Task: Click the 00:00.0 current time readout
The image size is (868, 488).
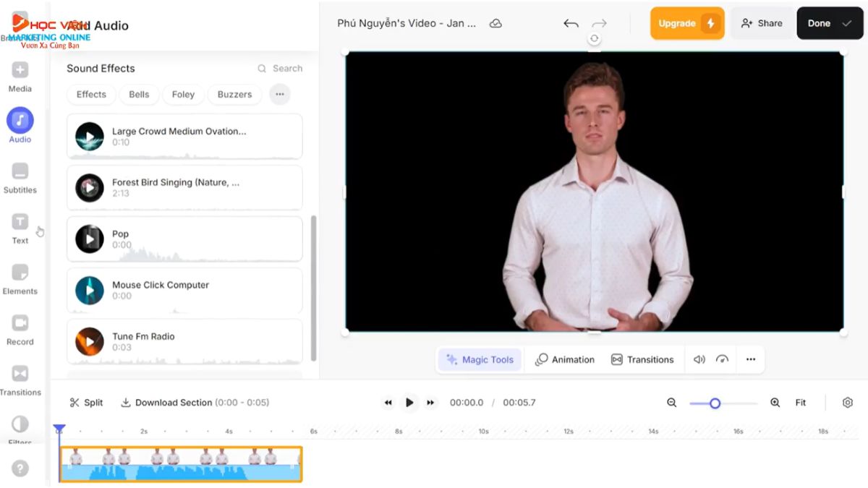Action: [467, 403]
